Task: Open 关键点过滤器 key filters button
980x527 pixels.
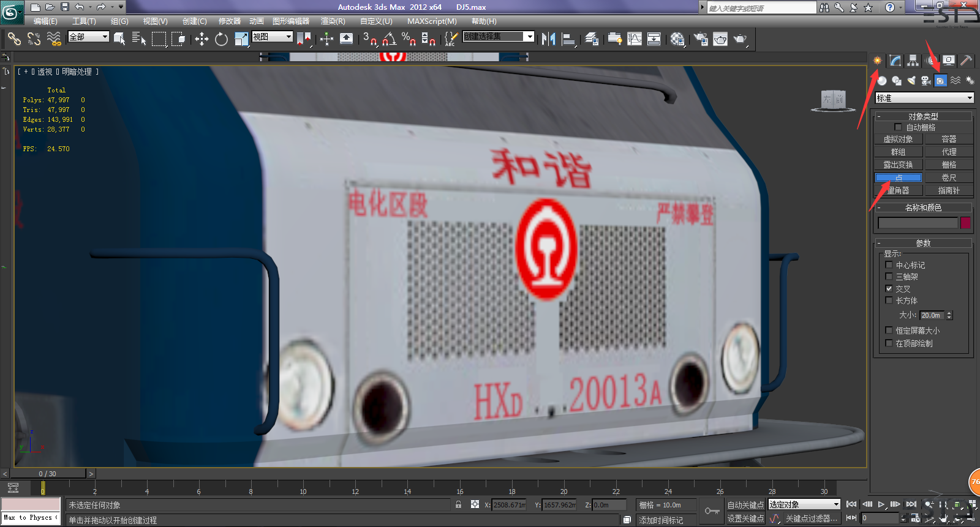Action: point(811,518)
